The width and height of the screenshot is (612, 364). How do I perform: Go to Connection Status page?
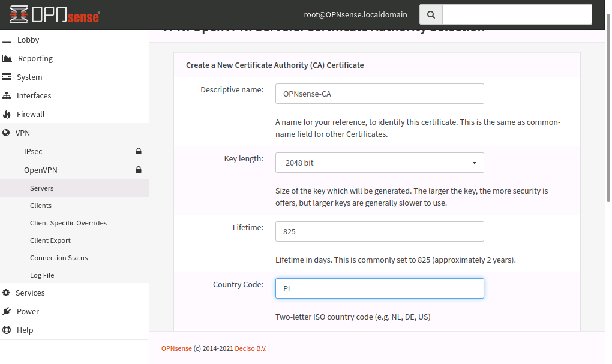point(59,258)
